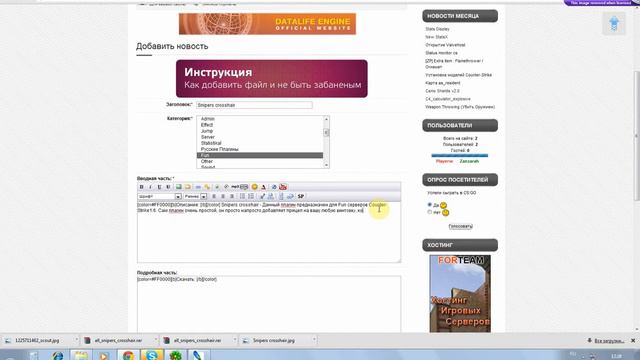
Task: Open the media player taskbar icon
Action: [104, 355]
